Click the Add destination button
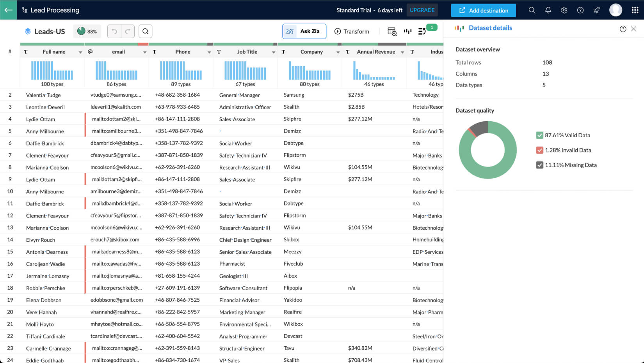Image resolution: width=644 pixels, height=363 pixels. pos(483,11)
